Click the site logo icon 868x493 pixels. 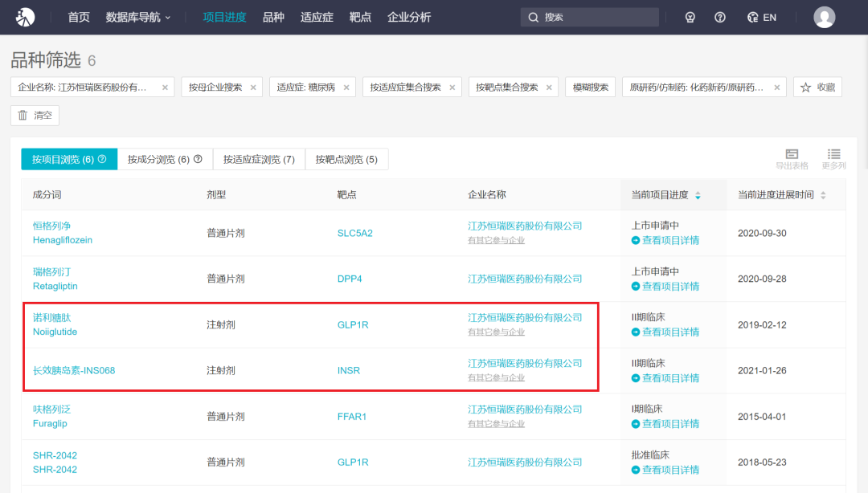26,17
